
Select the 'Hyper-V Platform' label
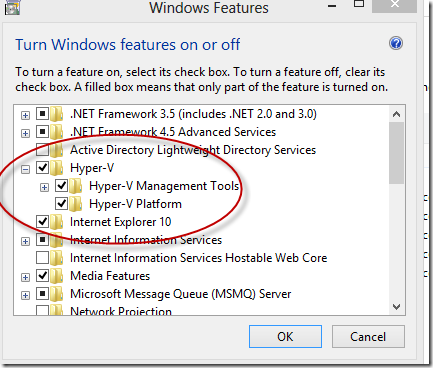pyautogui.click(x=135, y=204)
